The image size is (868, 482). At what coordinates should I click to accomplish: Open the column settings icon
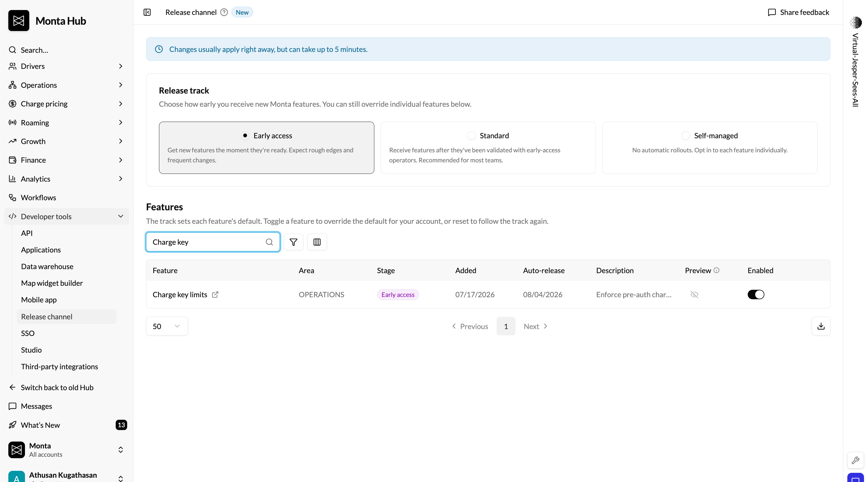(x=317, y=242)
